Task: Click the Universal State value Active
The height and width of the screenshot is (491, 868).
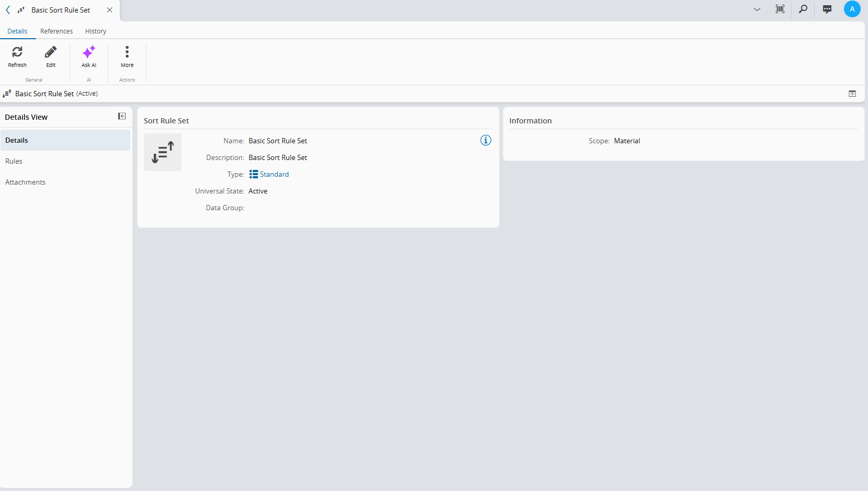Action: [x=258, y=191]
